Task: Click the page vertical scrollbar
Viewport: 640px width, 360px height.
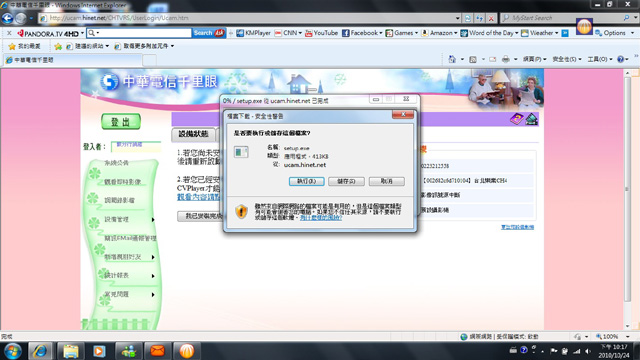Action: [628, 189]
